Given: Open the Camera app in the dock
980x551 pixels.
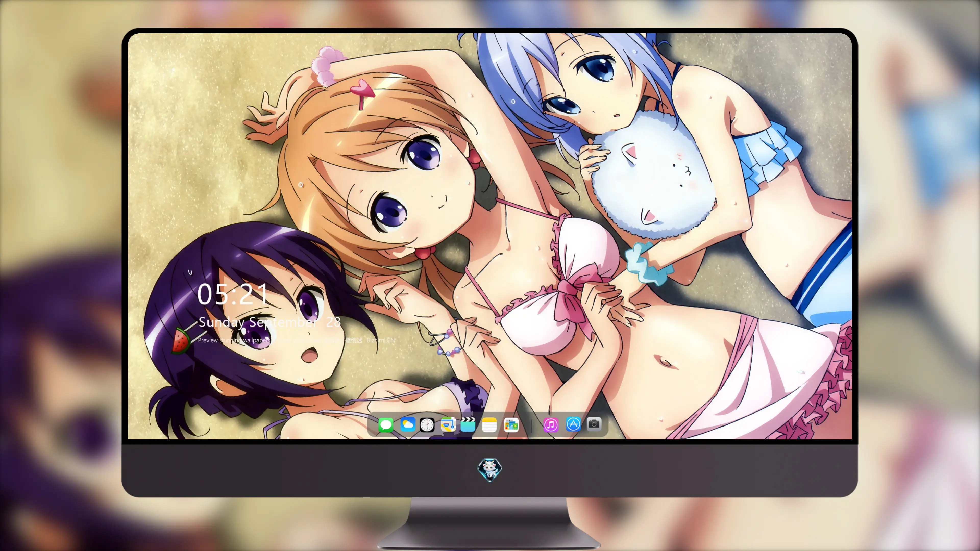Looking at the screenshot, I should click(x=594, y=424).
